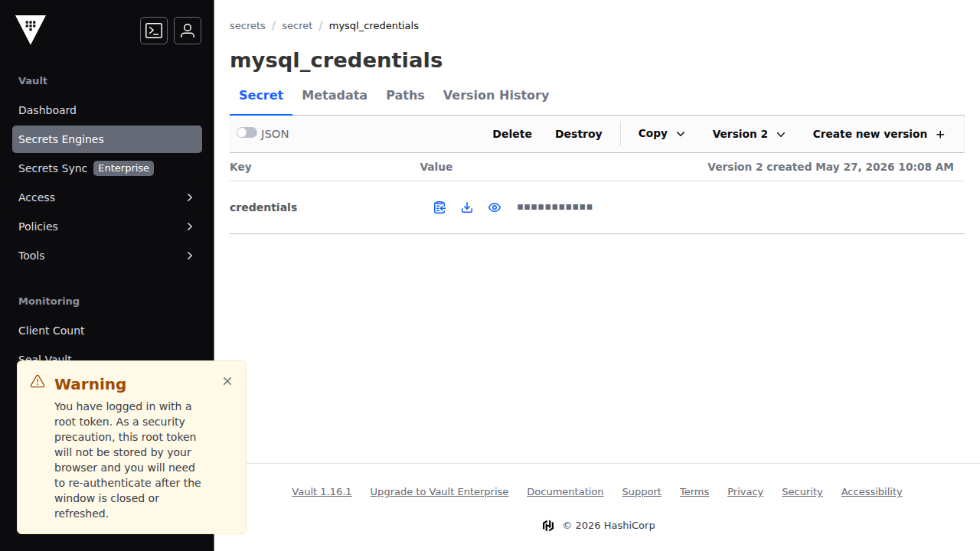The image size is (980, 551).
Task: Expand the Copy dropdown
Action: 661,134
